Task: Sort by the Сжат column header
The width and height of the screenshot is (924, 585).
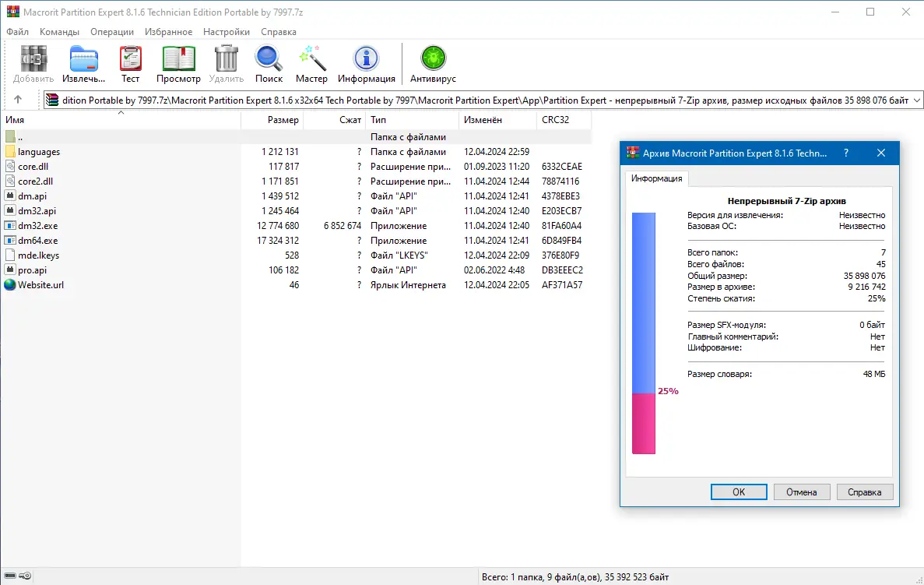Action: 335,120
